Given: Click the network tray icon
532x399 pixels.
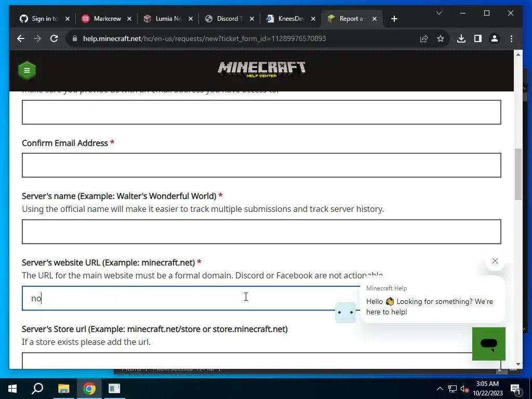Looking at the screenshot, I should coord(453,389).
